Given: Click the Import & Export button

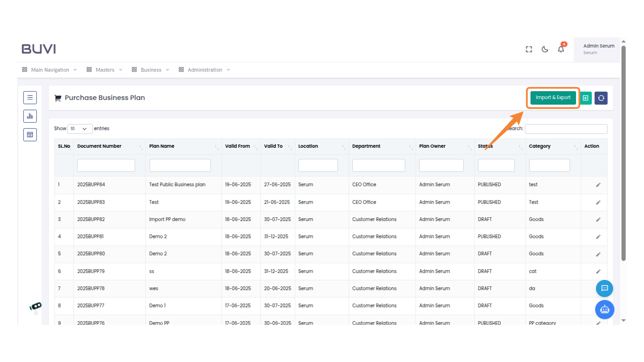Looking at the screenshot, I should (x=553, y=98).
